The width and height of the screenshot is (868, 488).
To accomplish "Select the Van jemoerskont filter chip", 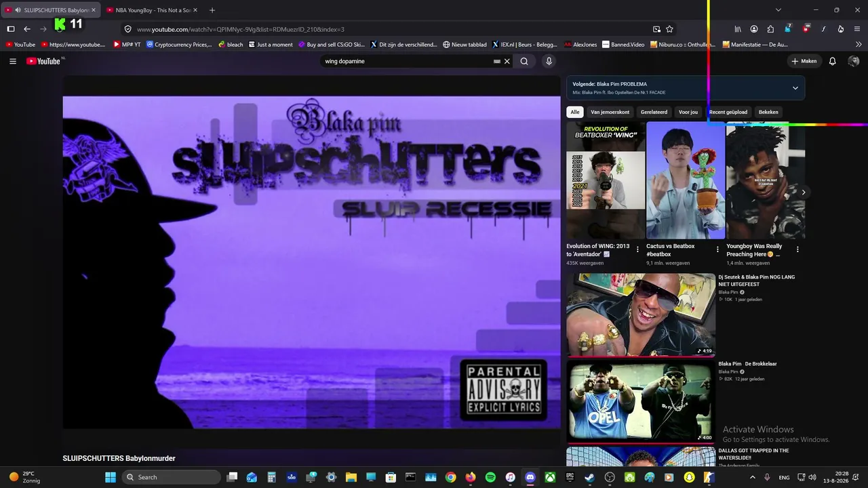I will pyautogui.click(x=610, y=112).
